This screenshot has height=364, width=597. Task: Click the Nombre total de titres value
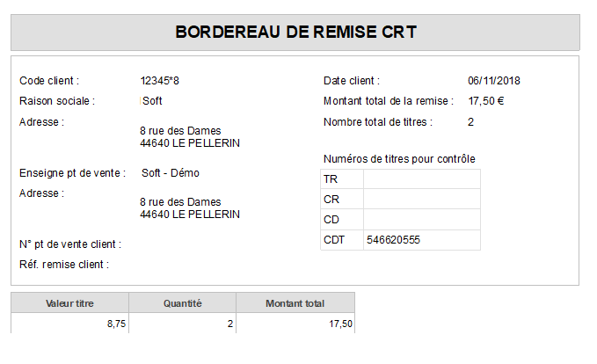(470, 122)
